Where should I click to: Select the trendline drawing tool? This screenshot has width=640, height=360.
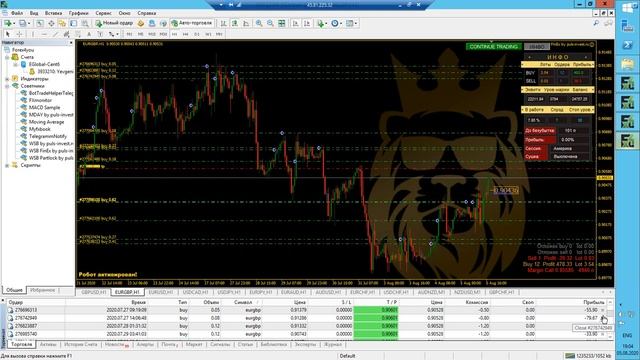tap(56, 34)
